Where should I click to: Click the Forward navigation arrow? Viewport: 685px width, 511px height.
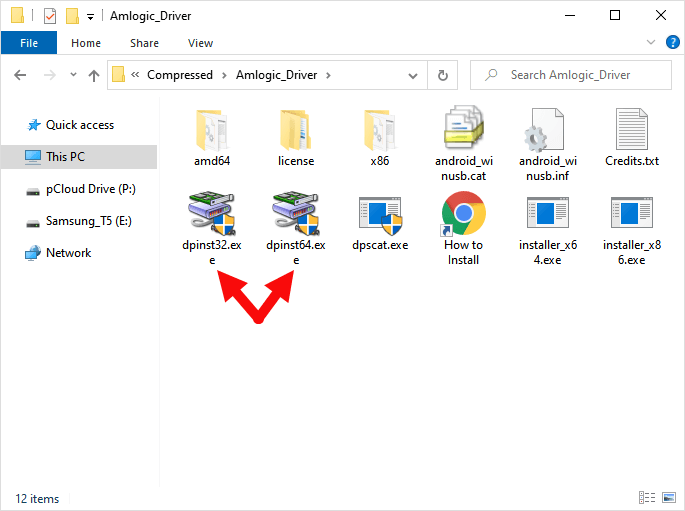pyautogui.click(x=49, y=75)
